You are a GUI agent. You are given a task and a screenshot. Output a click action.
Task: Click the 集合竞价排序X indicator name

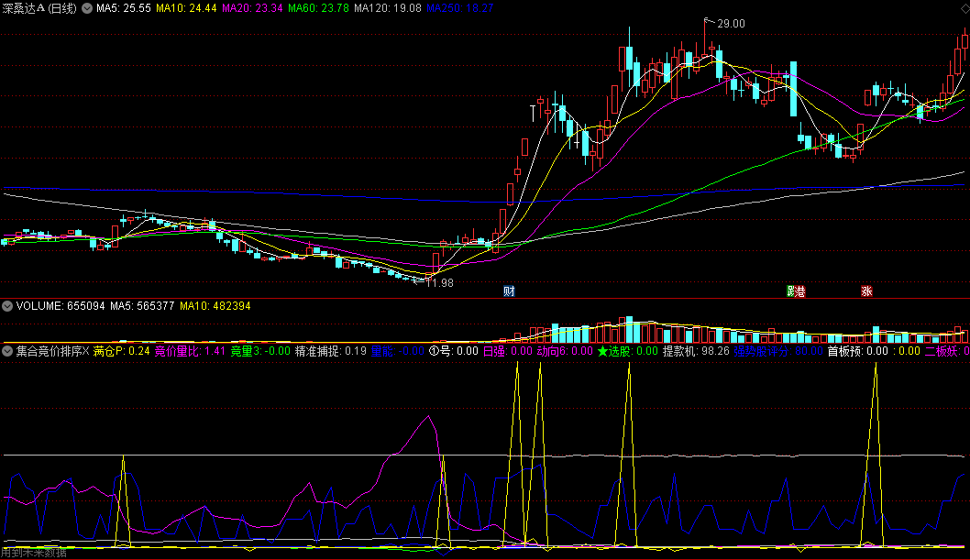52,351
